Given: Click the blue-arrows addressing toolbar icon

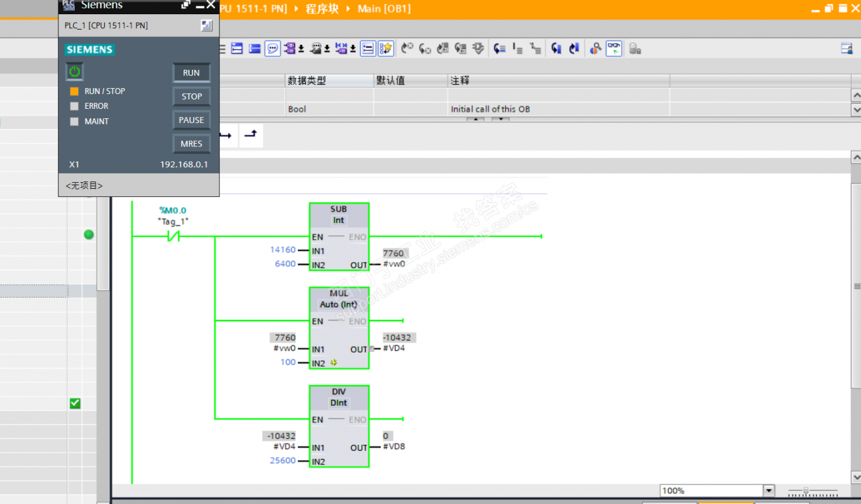Looking at the screenshot, I should pos(341,48).
